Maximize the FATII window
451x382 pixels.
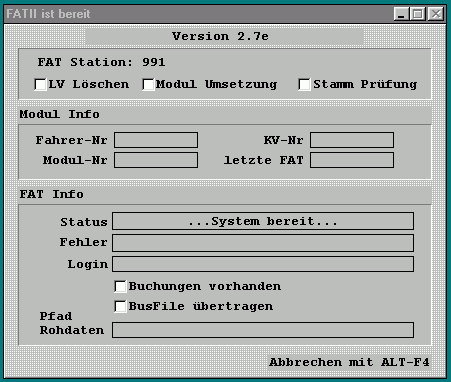pos(418,14)
